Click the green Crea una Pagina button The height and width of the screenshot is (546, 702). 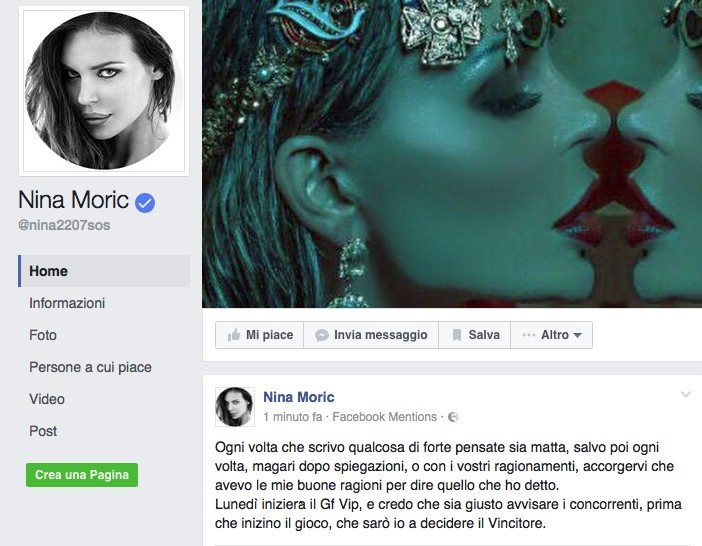coord(82,475)
